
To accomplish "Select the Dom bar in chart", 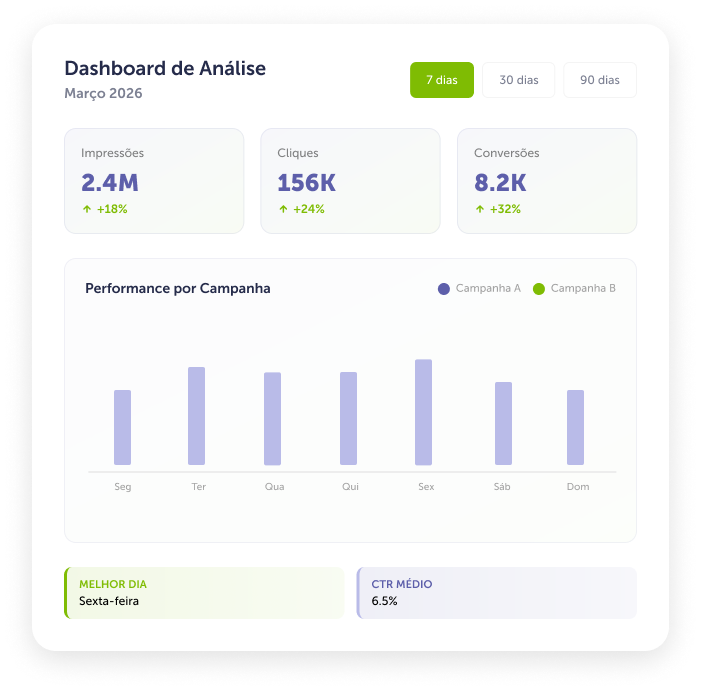I will point(575,427).
